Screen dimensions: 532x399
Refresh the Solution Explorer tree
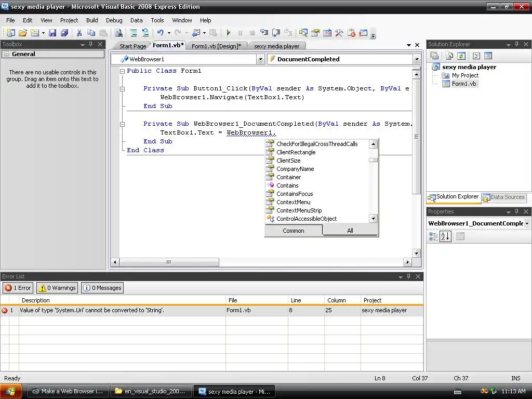point(461,56)
